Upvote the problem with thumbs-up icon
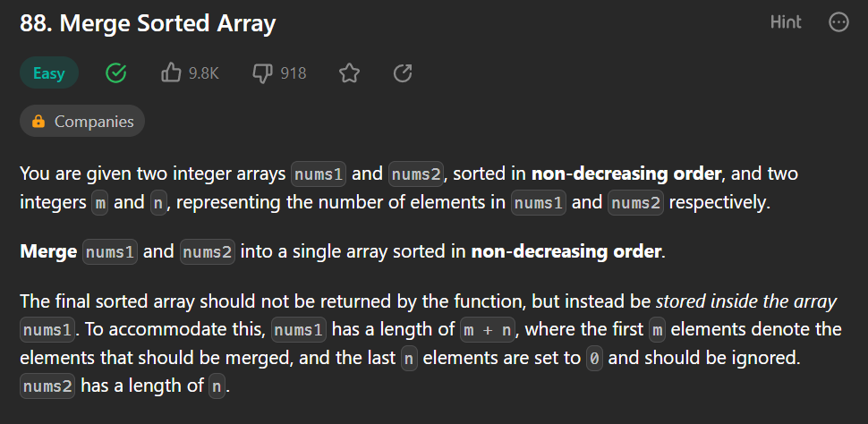 pos(171,73)
